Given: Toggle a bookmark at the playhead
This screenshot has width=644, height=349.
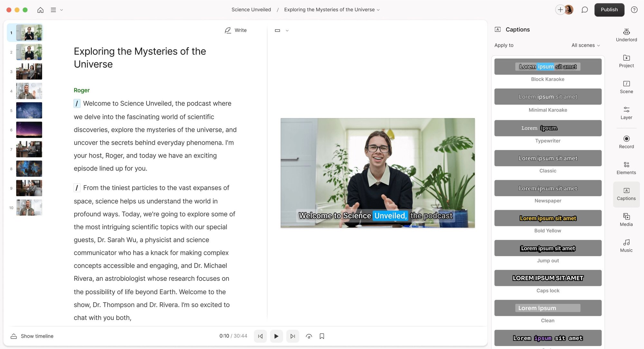Looking at the screenshot, I should [x=322, y=336].
